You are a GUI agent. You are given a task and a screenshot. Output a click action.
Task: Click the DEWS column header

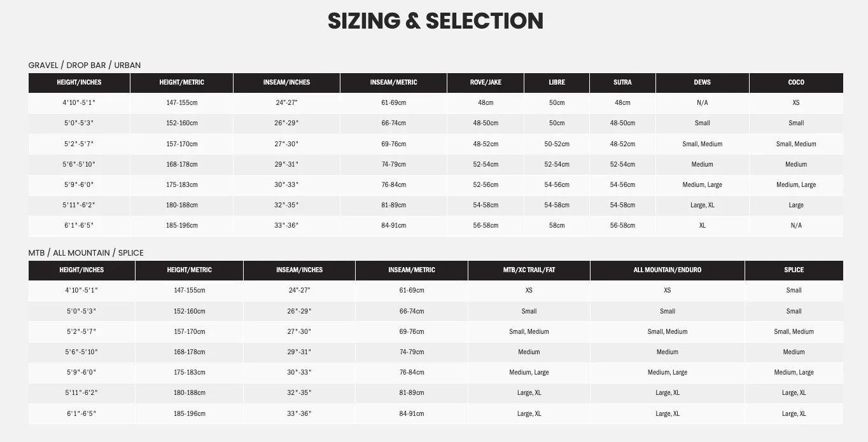(702, 82)
